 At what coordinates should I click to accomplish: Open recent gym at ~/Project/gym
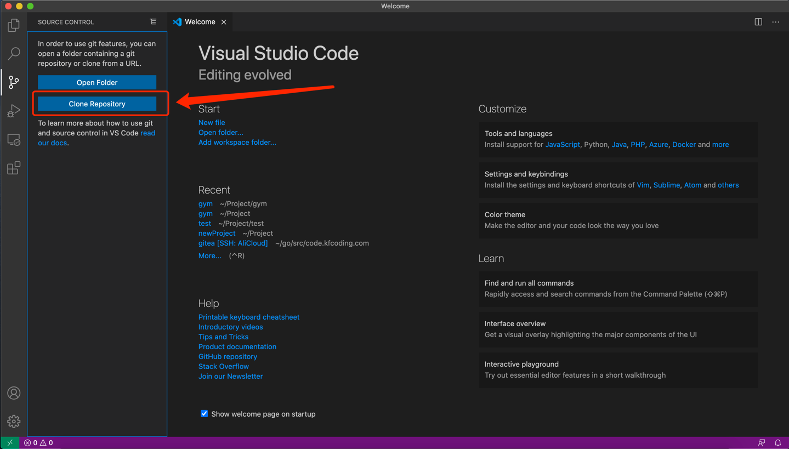point(205,204)
